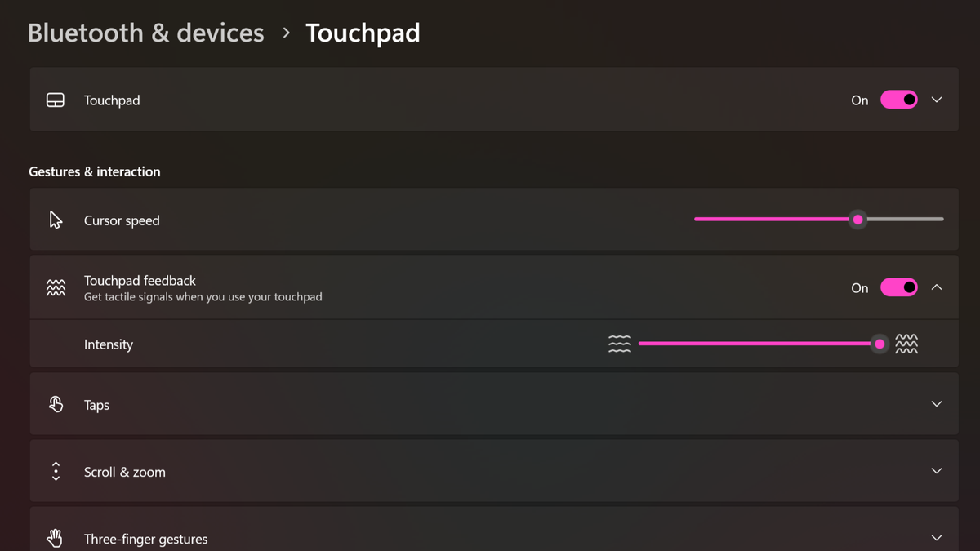This screenshot has height=551, width=980.
Task: Expand the Three-finger gestures section
Action: pyautogui.click(x=936, y=538)
